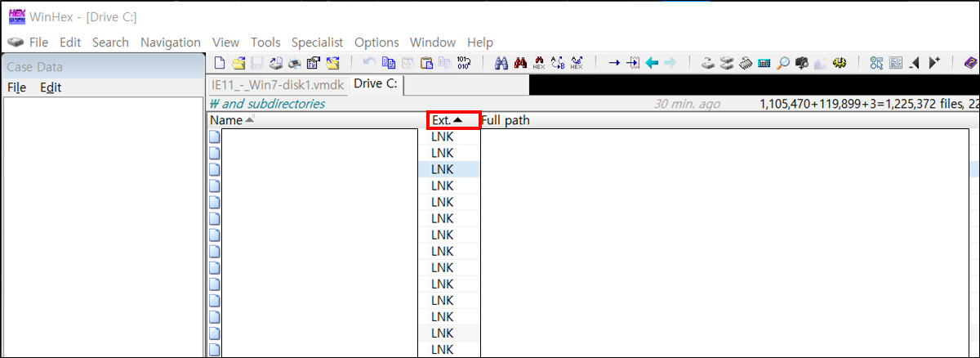Open the Navigation menu
The width and height of the screenshot is (980, 358).
[x=171, y=42]
